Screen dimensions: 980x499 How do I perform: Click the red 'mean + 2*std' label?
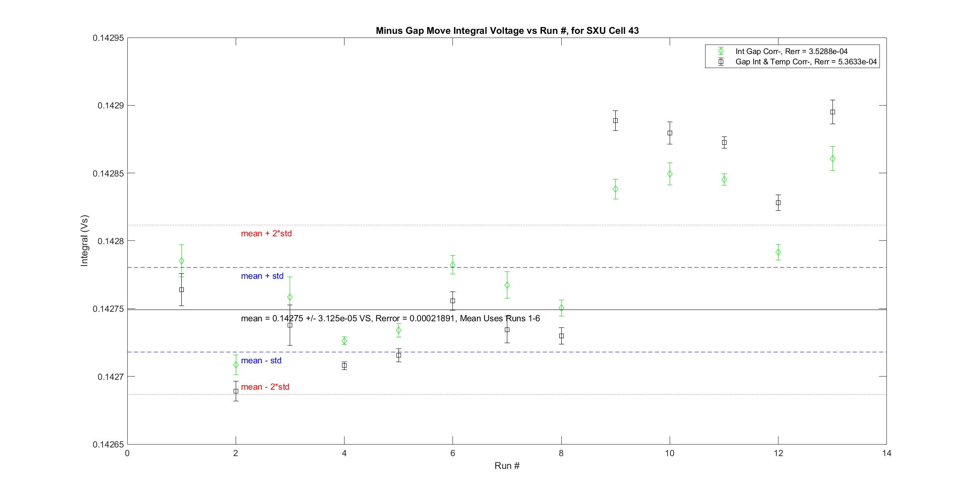[x=266, y=233]
